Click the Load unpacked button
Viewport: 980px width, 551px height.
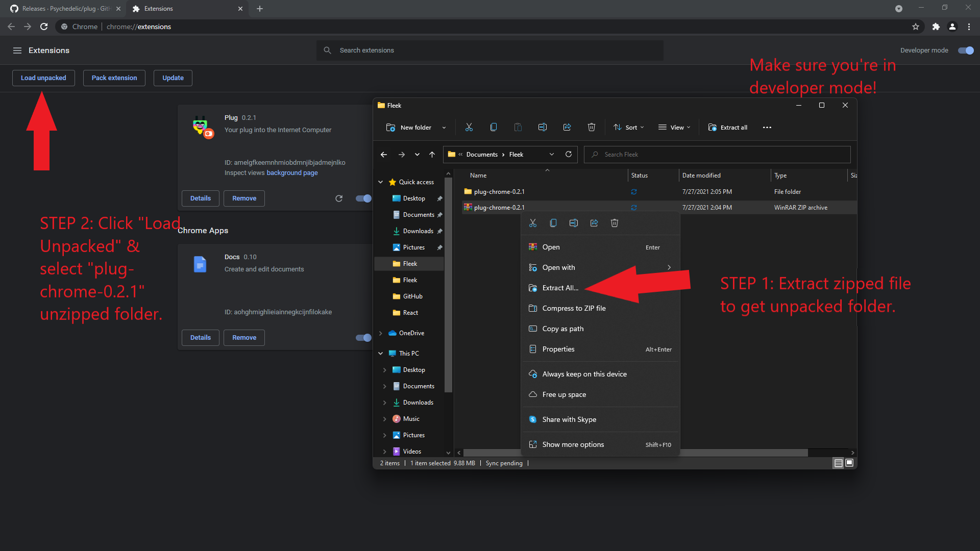(43, 78)
